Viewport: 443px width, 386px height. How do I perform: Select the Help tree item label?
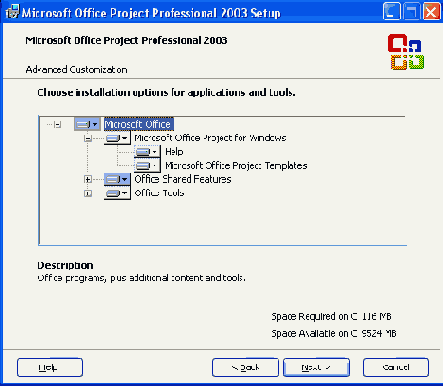(x=174, y=152)
